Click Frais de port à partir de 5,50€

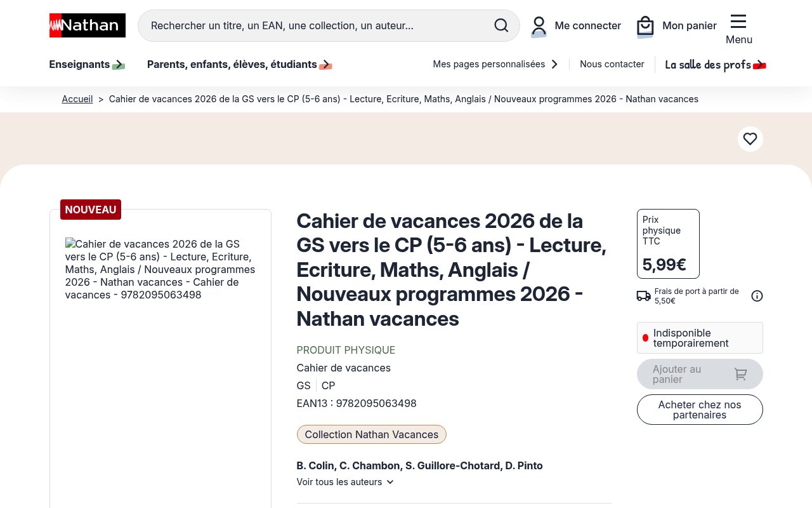697,296
